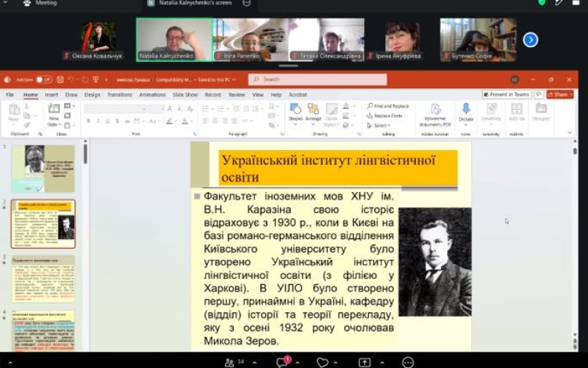This screenshot has height=368, width=588.
Task: Toggle Italic formatting
Action: 98,121
